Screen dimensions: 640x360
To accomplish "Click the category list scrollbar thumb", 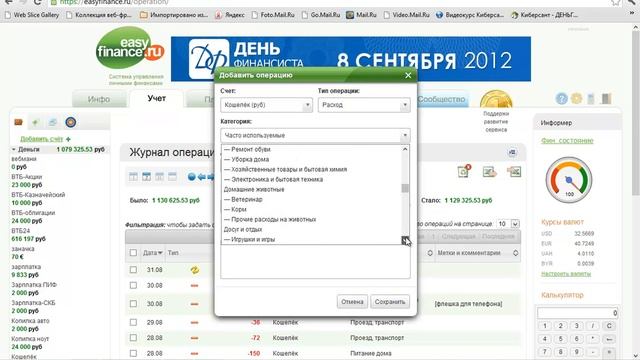I will tap(405, 188).
